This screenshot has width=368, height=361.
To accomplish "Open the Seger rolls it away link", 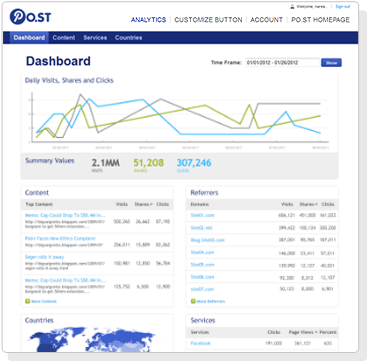I will [44, 257].
